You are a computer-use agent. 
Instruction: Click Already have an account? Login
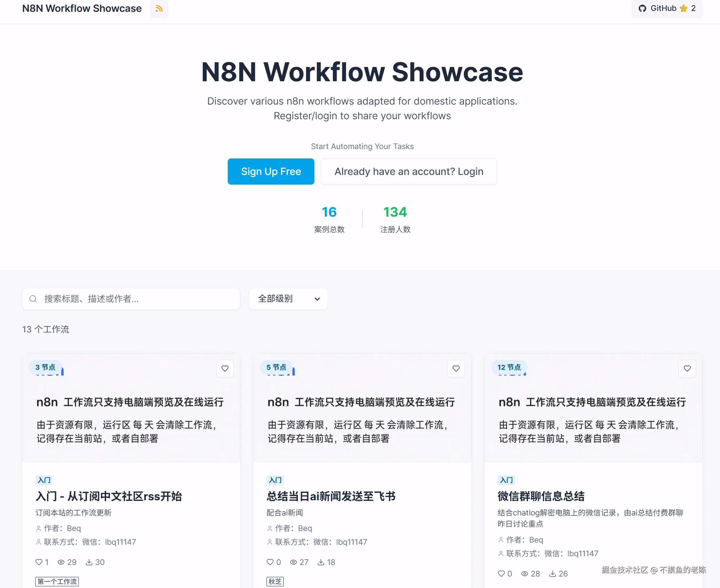408,172
